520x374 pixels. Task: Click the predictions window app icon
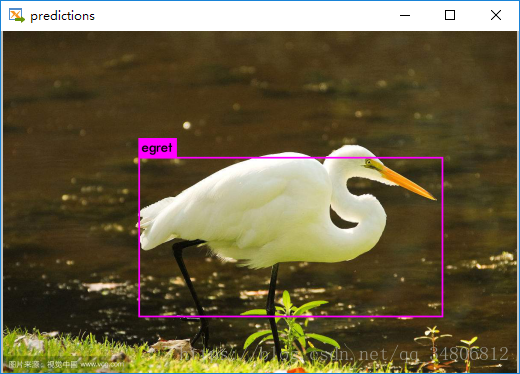[17, 15]
